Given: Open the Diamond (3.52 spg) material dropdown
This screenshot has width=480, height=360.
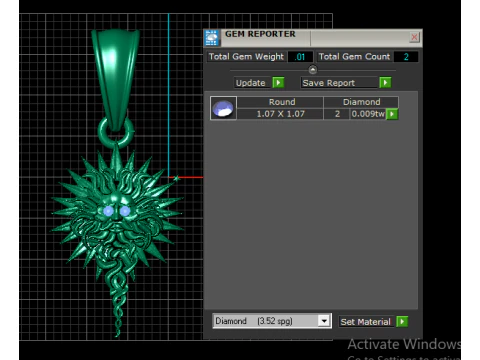Looking at the screenshot, I should click(x=272, y=321).
